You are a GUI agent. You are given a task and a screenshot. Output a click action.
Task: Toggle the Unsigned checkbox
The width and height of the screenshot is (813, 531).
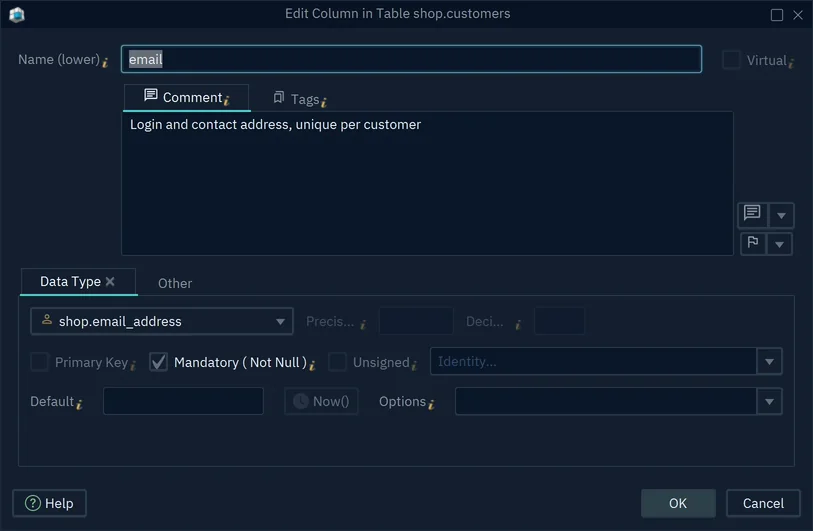337,361
